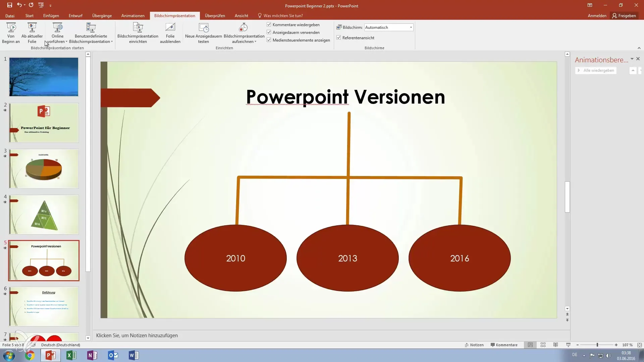The height and width of the screenshot is (362, 644).
Task: Switch to Animationen ribbon tab
Action: pos(133,16)
